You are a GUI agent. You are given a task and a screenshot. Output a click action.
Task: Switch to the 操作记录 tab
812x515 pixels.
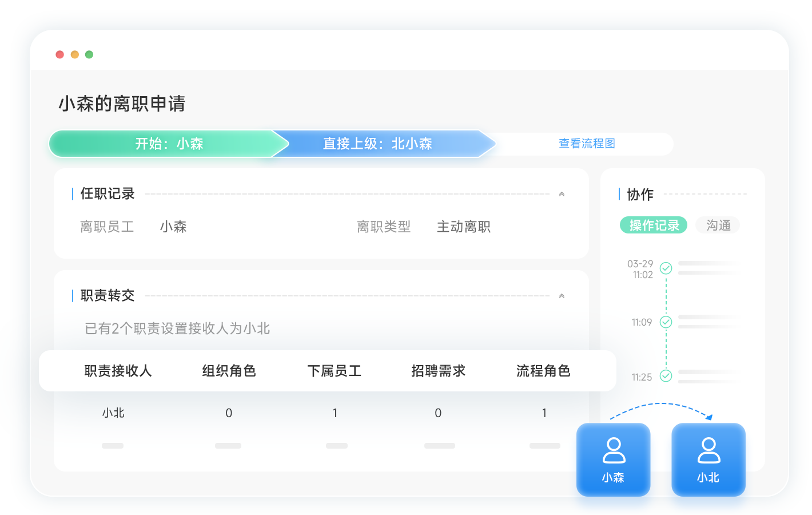pyautogui.click(x=654, y=225)
